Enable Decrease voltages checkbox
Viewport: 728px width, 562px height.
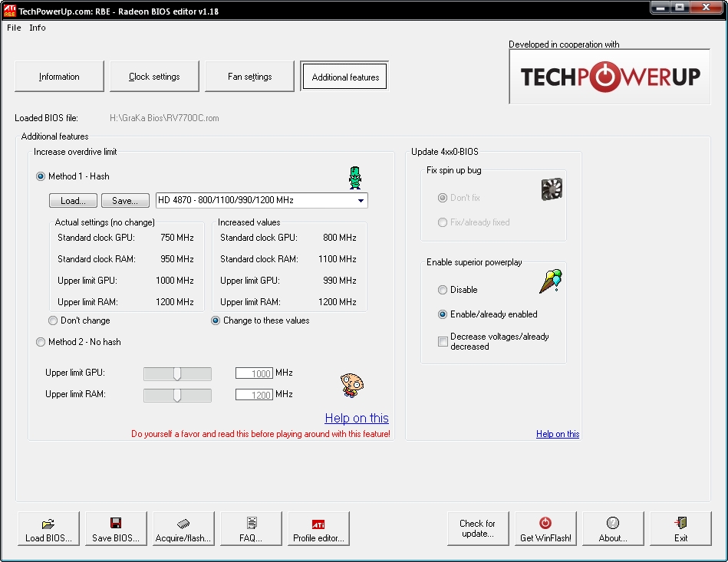443,342
